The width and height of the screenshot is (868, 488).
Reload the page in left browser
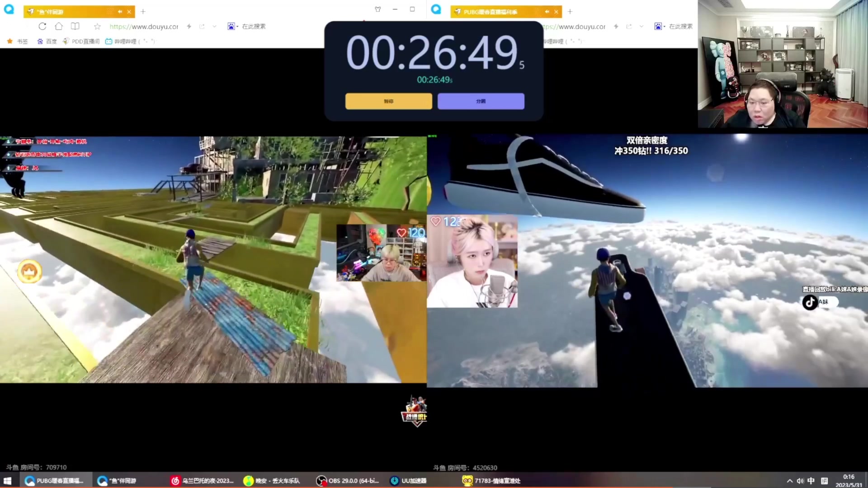(x=42, y=26)
